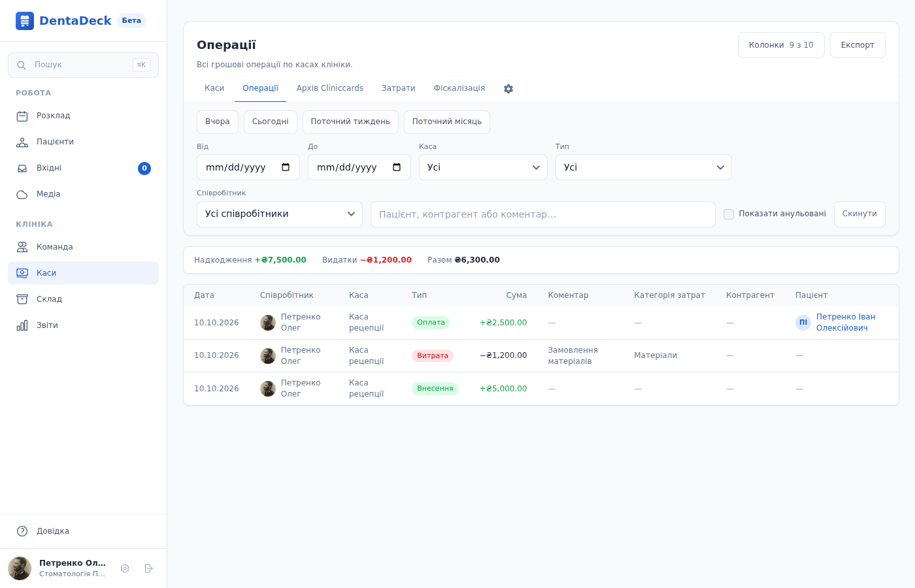915x588 pixels.
Task: Click the Каси cash icon in sidebar
Action: pos(22,273)
